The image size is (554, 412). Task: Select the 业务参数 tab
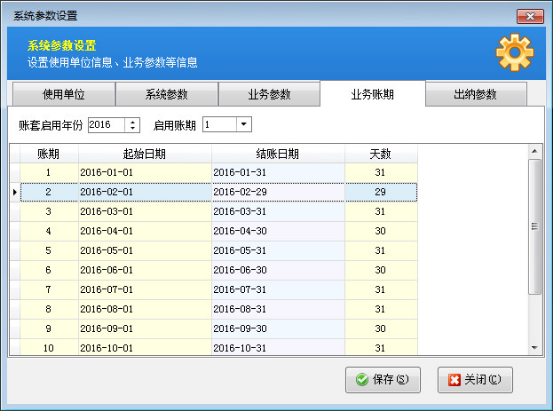269,94
